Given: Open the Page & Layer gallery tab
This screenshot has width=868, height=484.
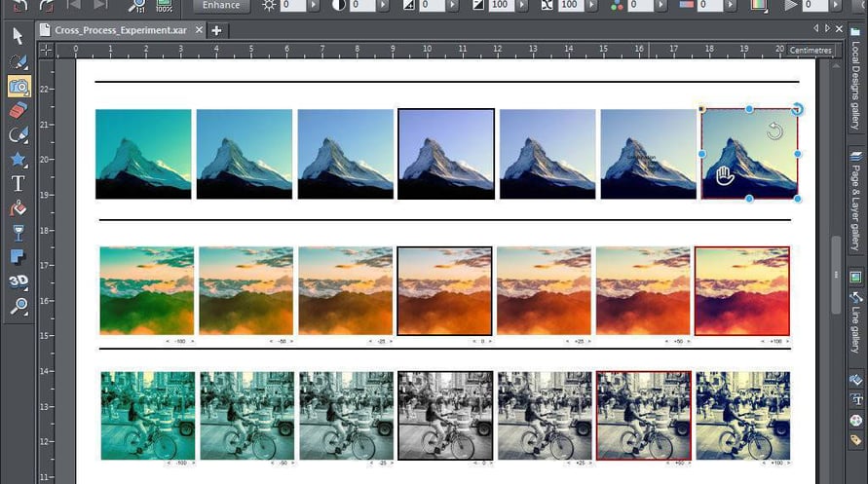Looking at the screenshot, I should pyautogui.click(x=855, y=202).
